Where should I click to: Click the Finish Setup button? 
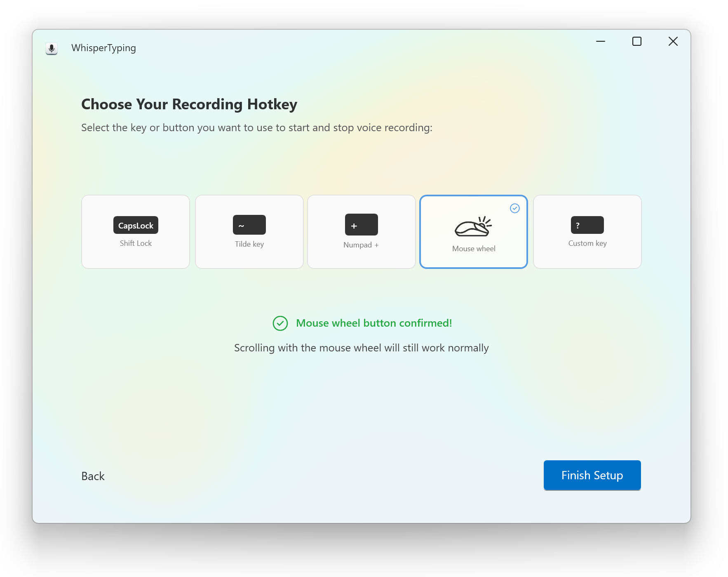coord(592,475)
